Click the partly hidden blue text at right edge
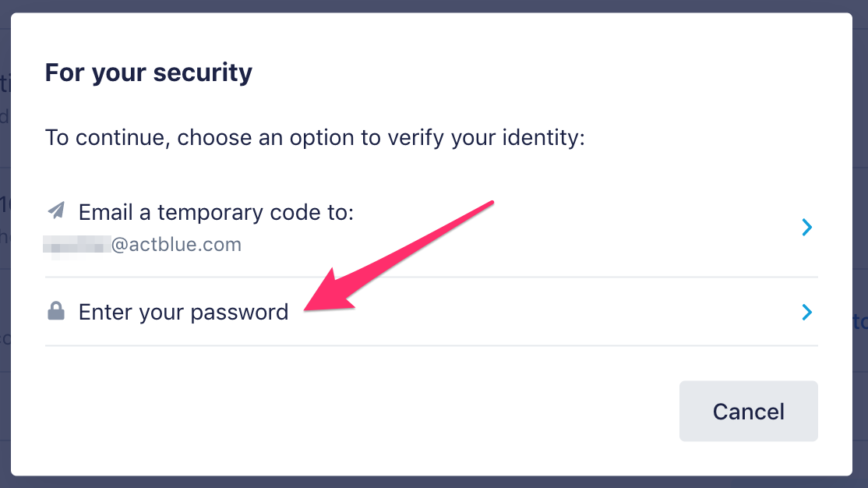This screenshot has height=488, width=868. click(860, 321)
